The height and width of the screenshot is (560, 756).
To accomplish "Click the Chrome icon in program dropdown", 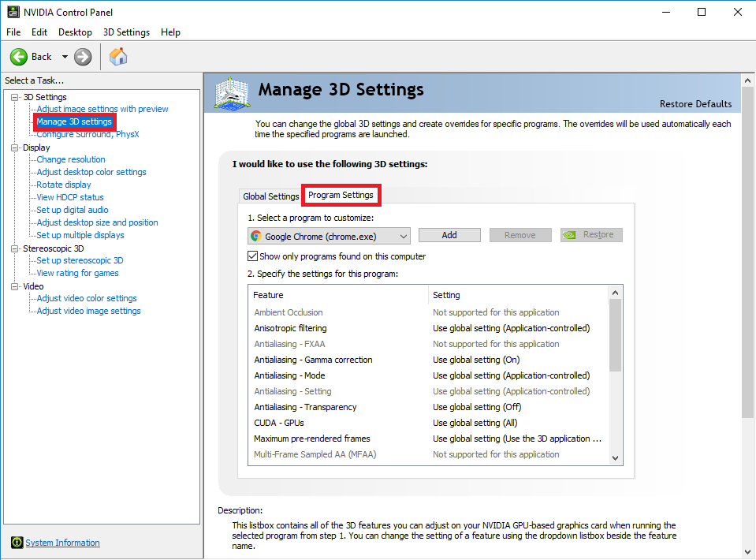I will 255,236.
